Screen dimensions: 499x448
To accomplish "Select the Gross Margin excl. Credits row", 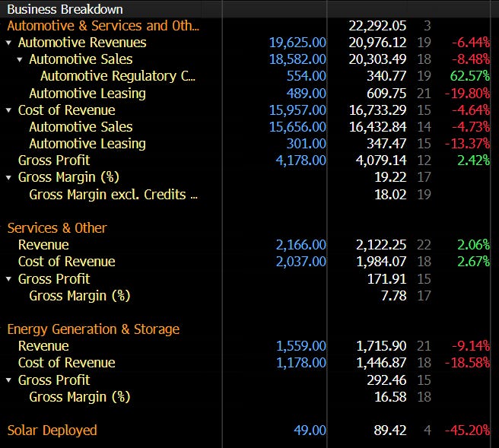I will pos(113,195).
